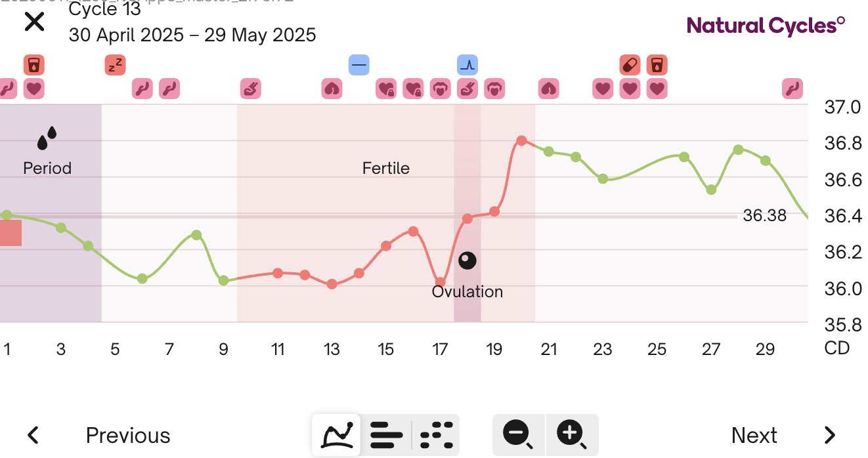Click the highest temperature point on day 20
Viewport: 868px width, 458px height.
(521, 140)
